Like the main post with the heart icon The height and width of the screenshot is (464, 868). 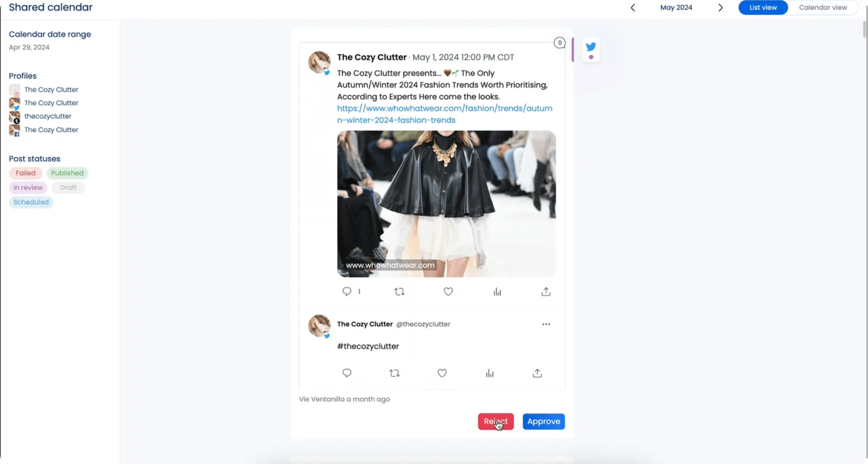(x=448, y=292)
